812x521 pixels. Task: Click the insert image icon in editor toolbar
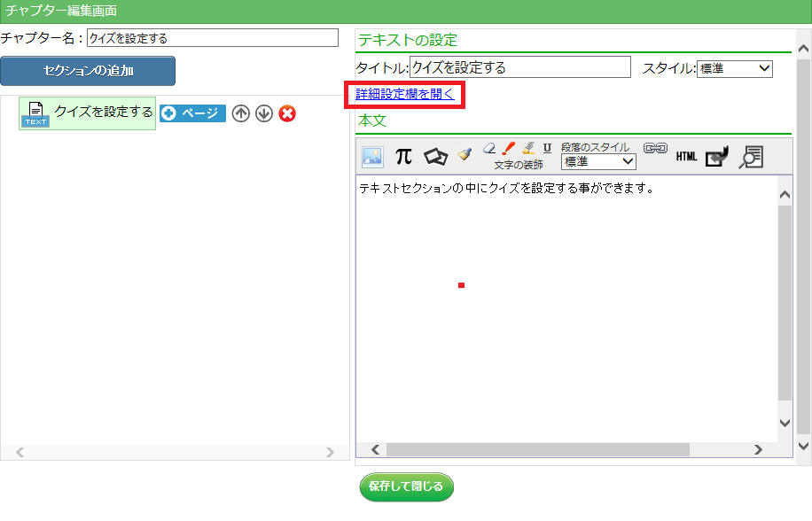[x=372, y=157]
